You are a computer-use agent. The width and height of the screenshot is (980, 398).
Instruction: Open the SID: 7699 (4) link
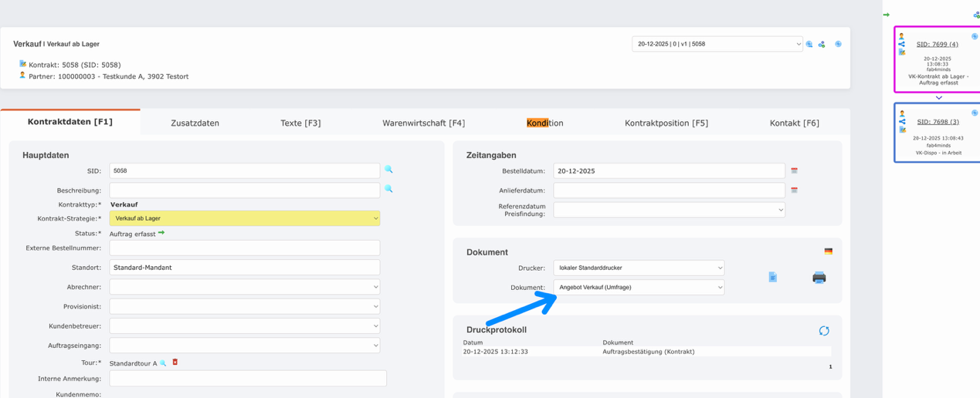(938, 44)
